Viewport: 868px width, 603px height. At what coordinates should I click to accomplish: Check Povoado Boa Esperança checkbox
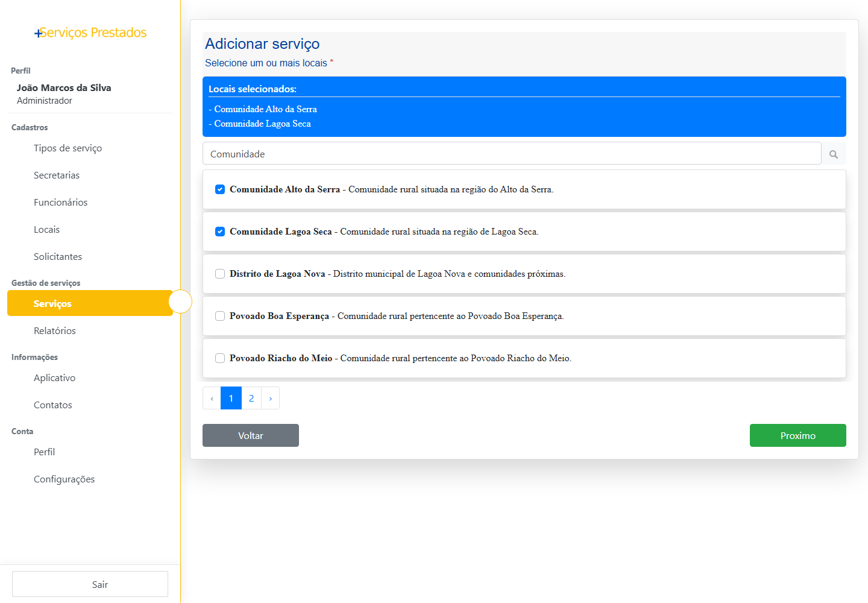tap(220, 316)
